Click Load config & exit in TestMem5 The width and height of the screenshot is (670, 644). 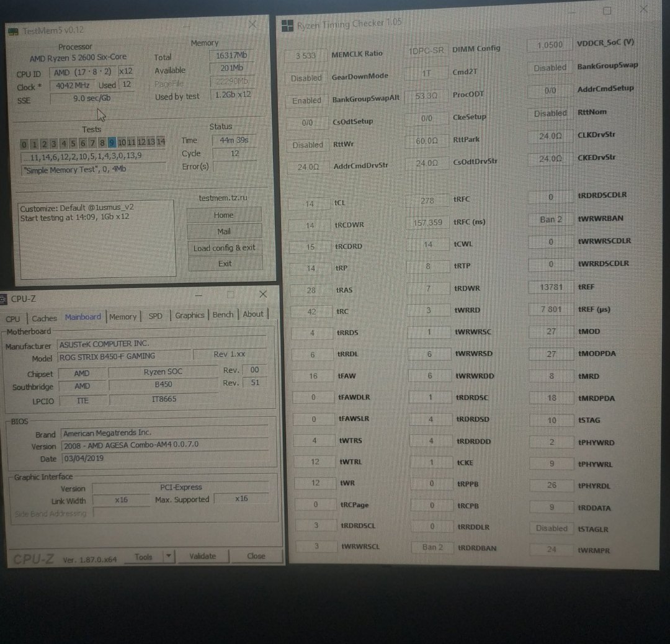tap(225, 248)
